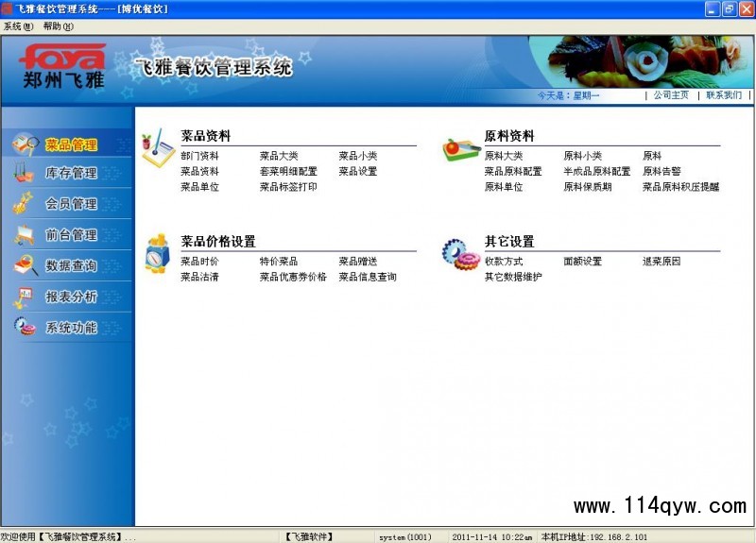The width and height of the screenshot is (756, 543).
Task: Click the 原料资料 section icon
Action: (x=461, y=149)
